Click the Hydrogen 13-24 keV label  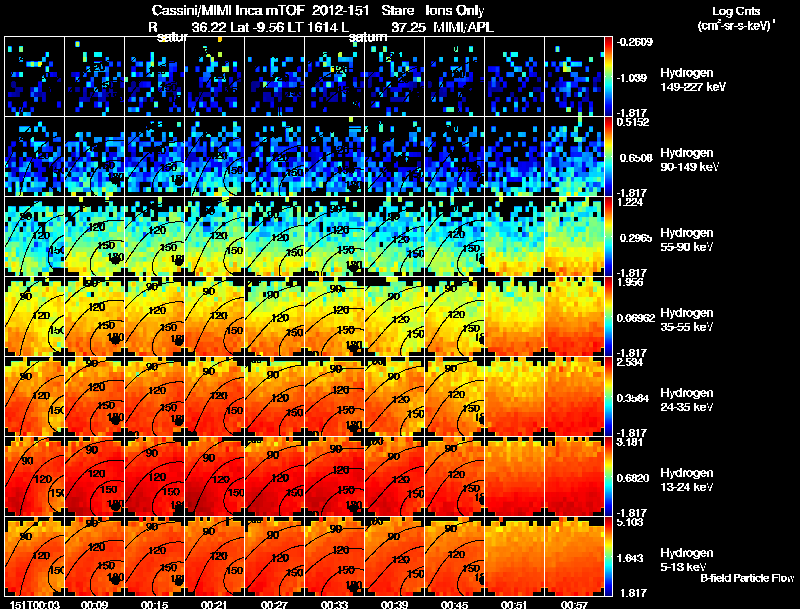coord(687,480)
